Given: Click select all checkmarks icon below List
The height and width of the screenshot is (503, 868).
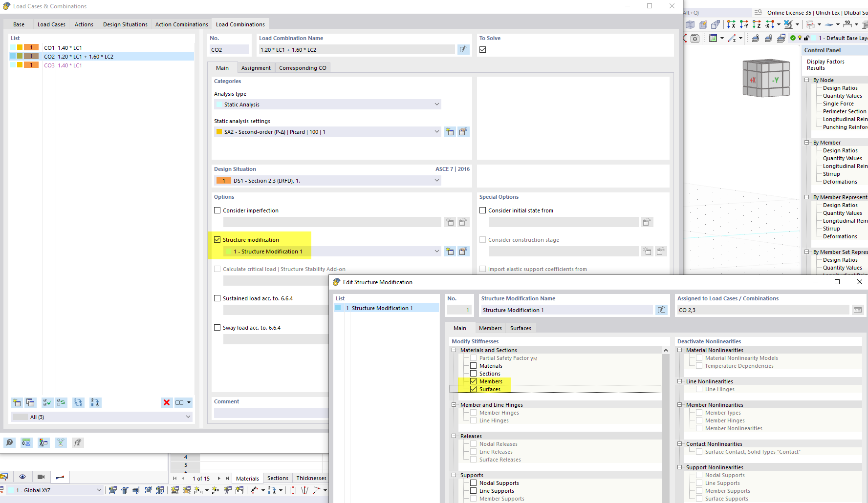Looking at the screenshot, I should click(x=47, y=402).
